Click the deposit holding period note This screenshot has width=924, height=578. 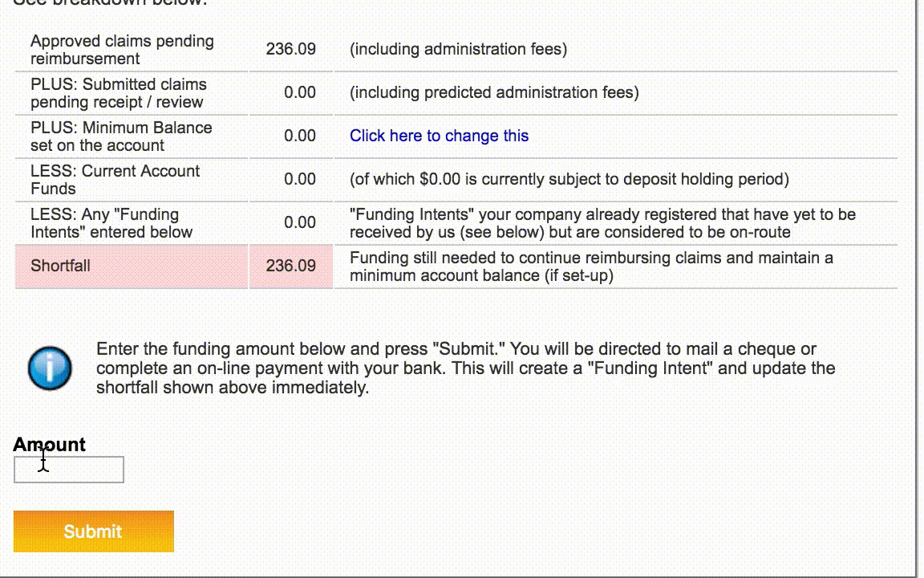569,179
